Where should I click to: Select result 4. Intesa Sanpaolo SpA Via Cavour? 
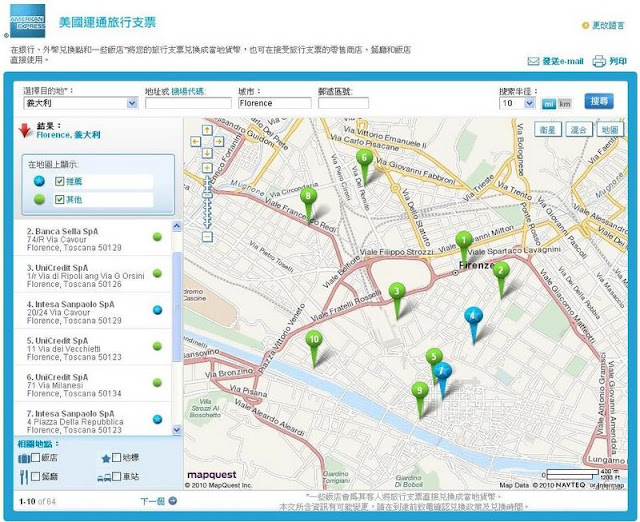[93, 311]
